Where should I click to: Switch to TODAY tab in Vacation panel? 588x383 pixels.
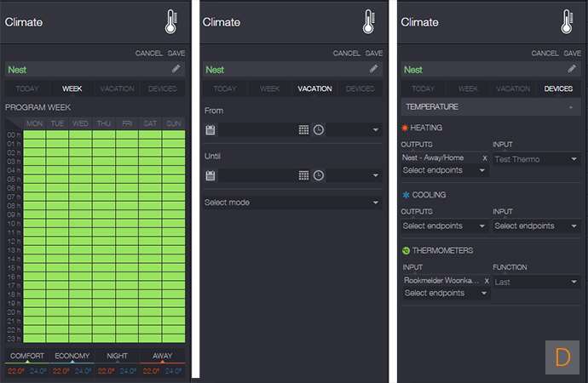tap(225, 89)
